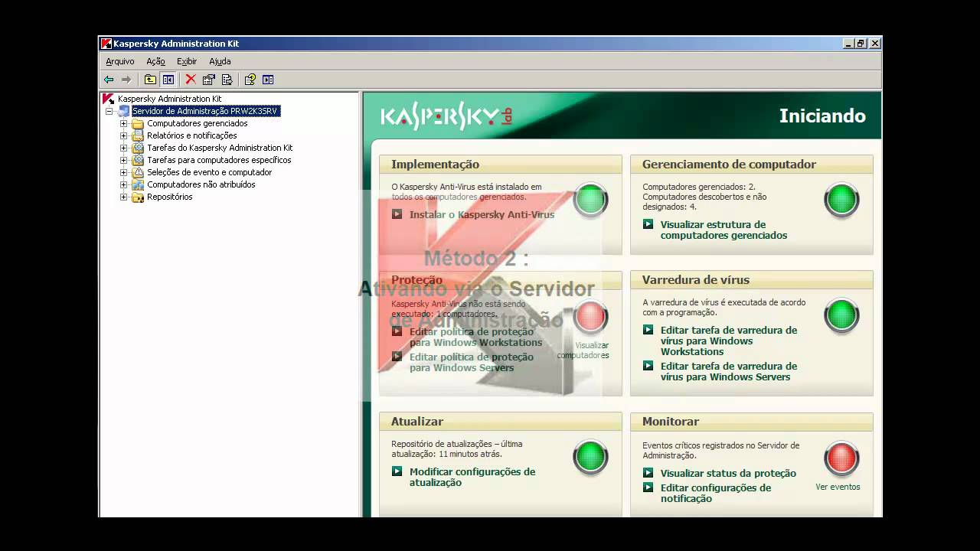Image resolution: width=980 pixels, height=551 pixels.
Task: Click the Relatórios e notificações folder icon
Action: click(138, 135)
